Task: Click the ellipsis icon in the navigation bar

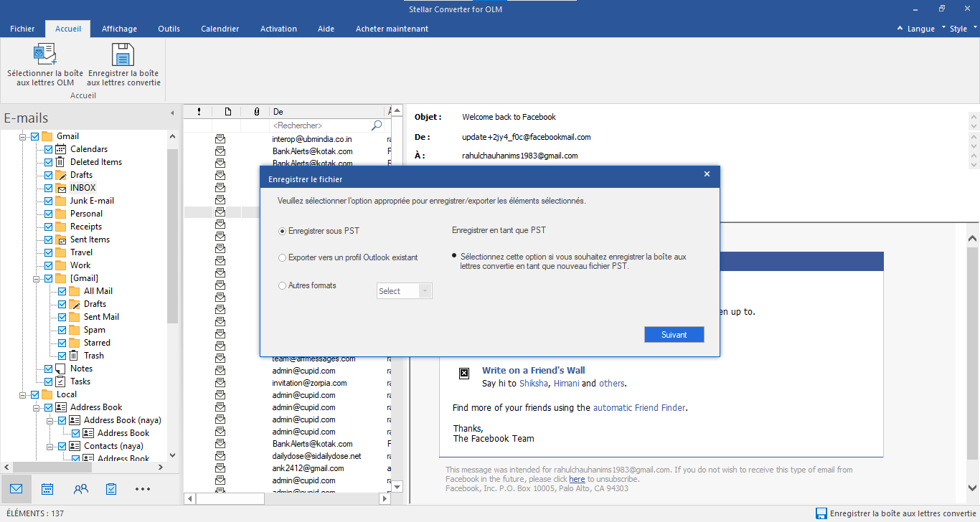Action: (x=142, y=489)
